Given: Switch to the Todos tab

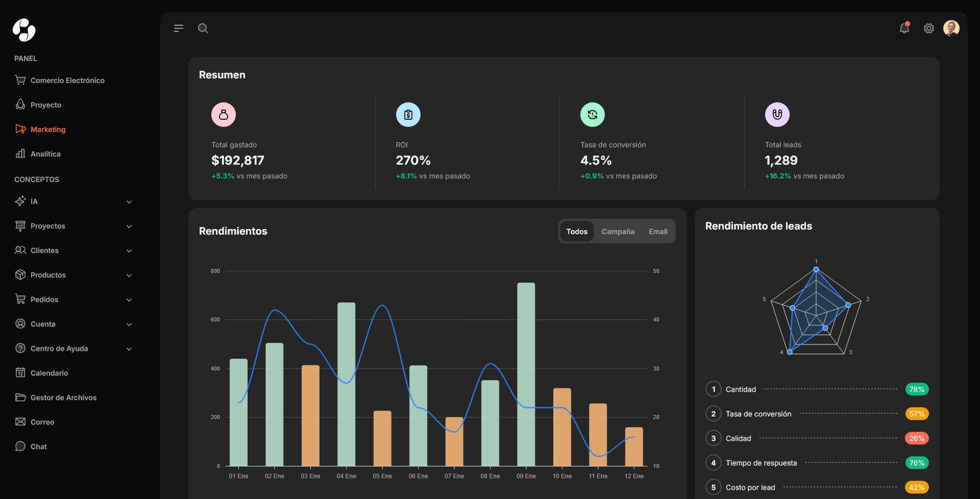Looking at the screenshot, I should (x=577, y=232).
